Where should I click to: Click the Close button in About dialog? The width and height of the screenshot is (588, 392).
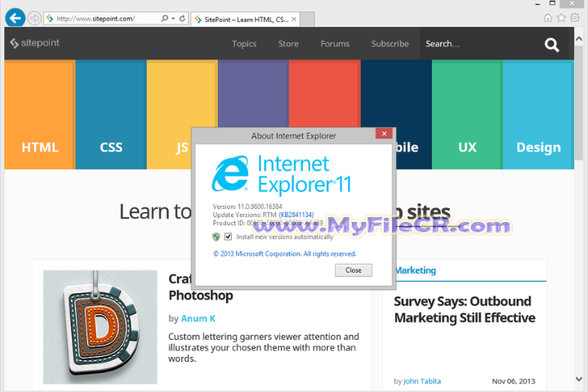click(354, 270)
